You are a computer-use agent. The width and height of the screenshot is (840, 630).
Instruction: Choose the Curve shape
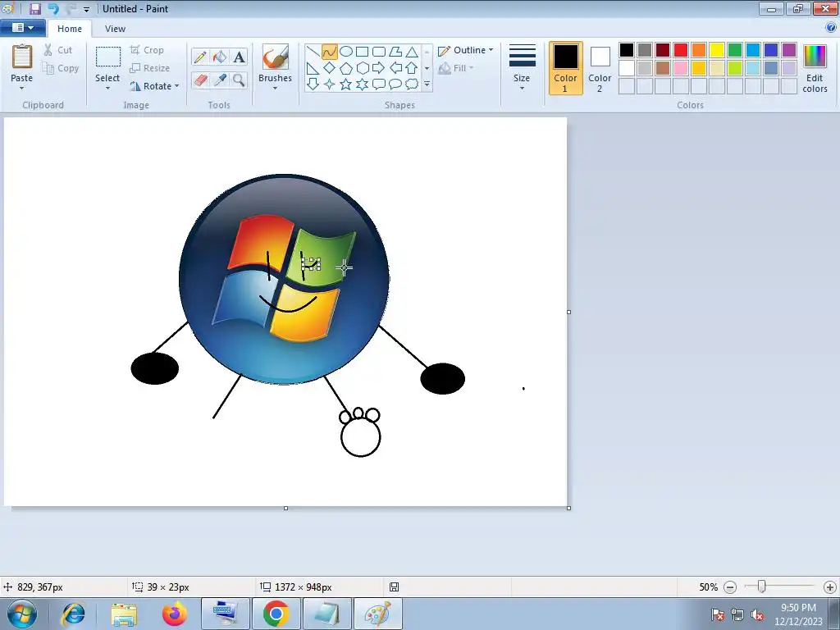[330, 52]
